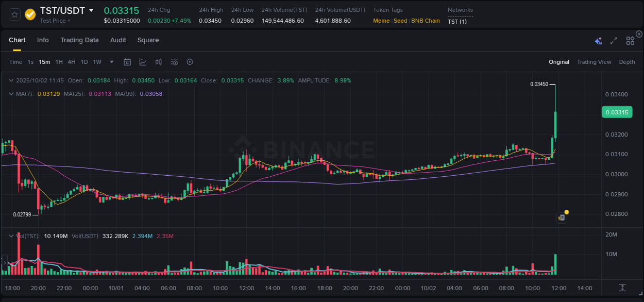Open the calendar date-jump icon in chart toolbar
This screenshot has height=302, width=644.
[x=127, y=62]
